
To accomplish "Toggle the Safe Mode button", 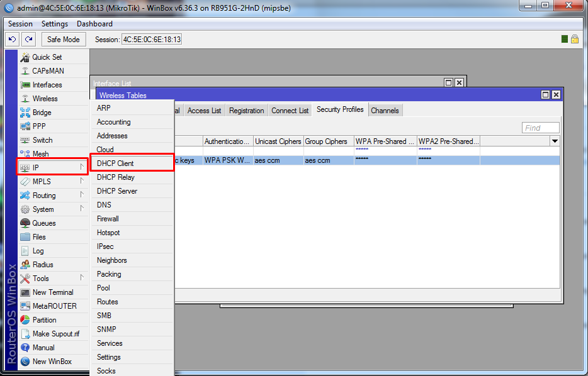I will (64, 40).
